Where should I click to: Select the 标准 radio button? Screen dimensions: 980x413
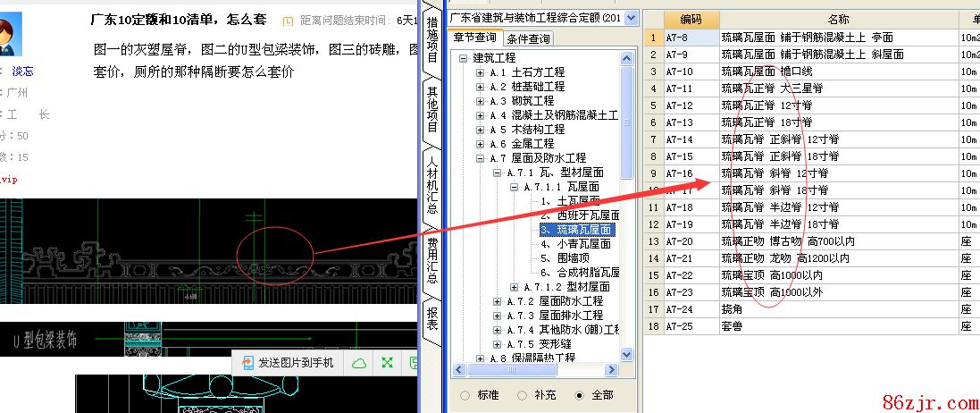tap(464, 394)
